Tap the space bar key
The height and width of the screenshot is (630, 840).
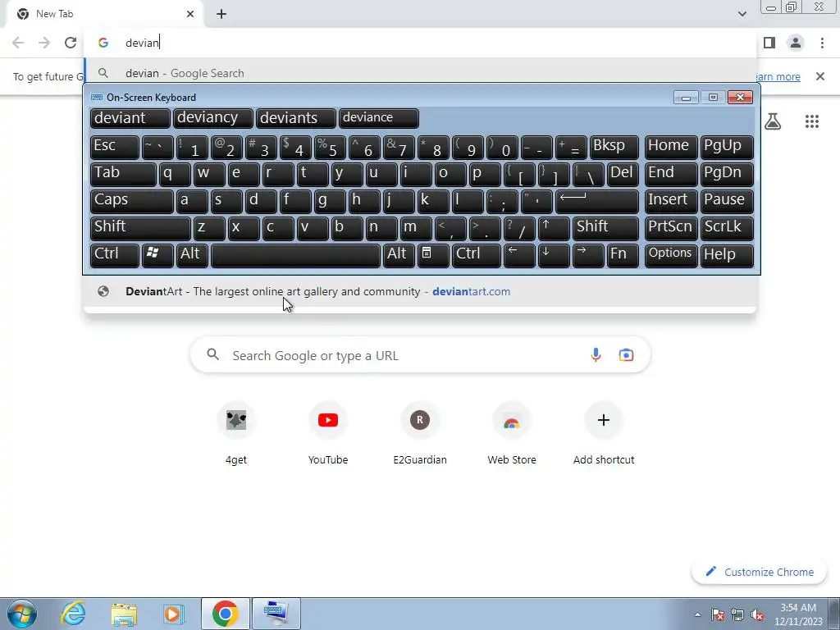tap(295, 256)
